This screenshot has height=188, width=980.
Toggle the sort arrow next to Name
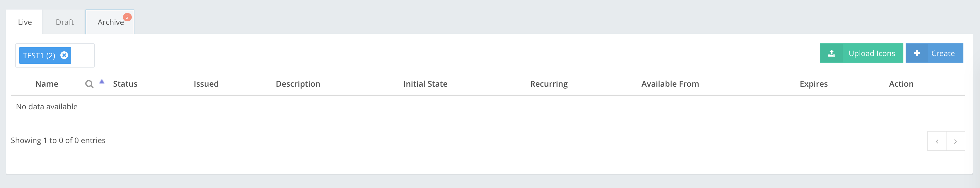click(102, 81)
